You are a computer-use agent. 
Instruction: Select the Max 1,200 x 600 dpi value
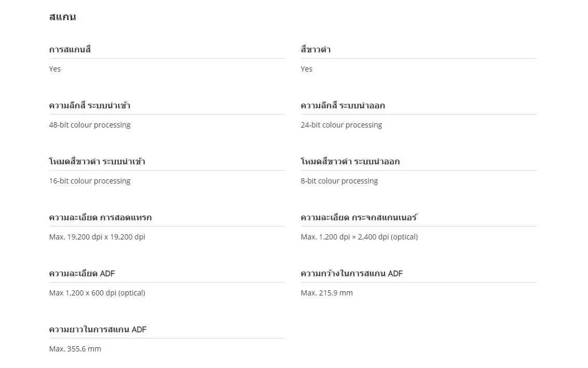(97, 293)
